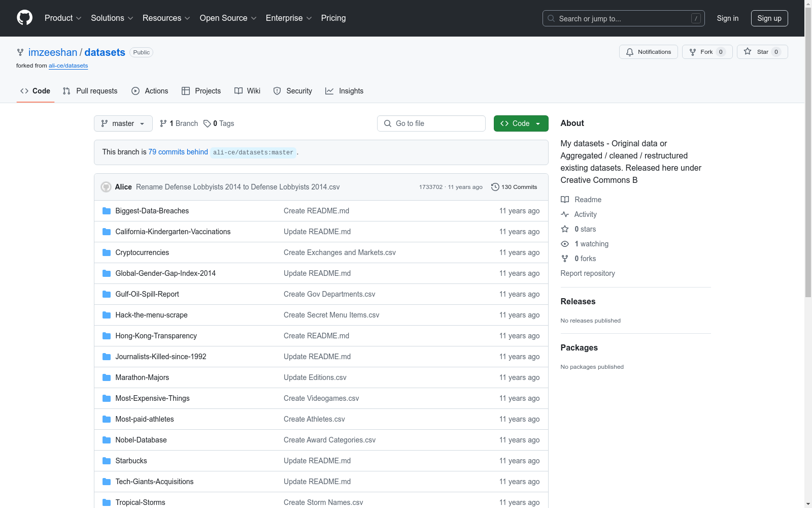
Task: Open the imzeeshan profile link
Action: (53, 52)
